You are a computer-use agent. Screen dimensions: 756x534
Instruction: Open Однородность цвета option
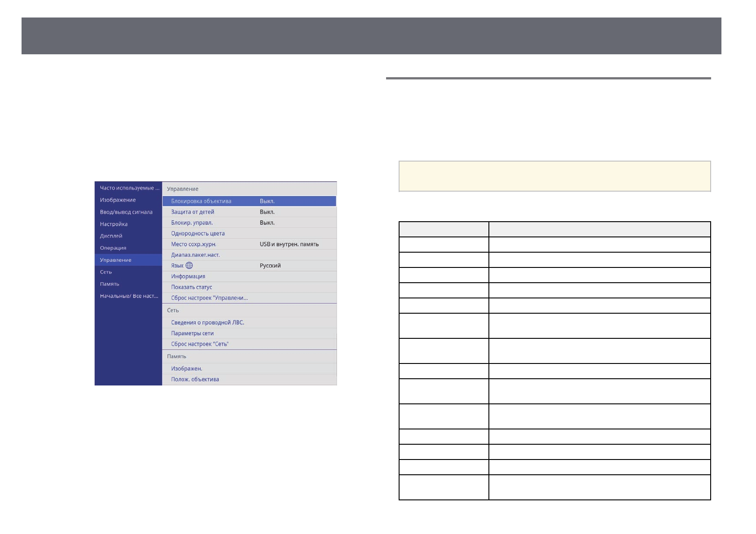249,233
